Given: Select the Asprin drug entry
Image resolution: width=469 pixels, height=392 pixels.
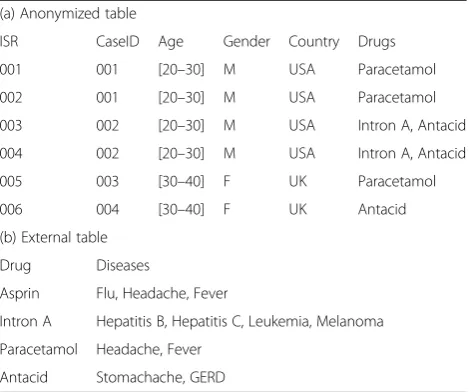Looking at the screenshot, I should click(20, 294).
